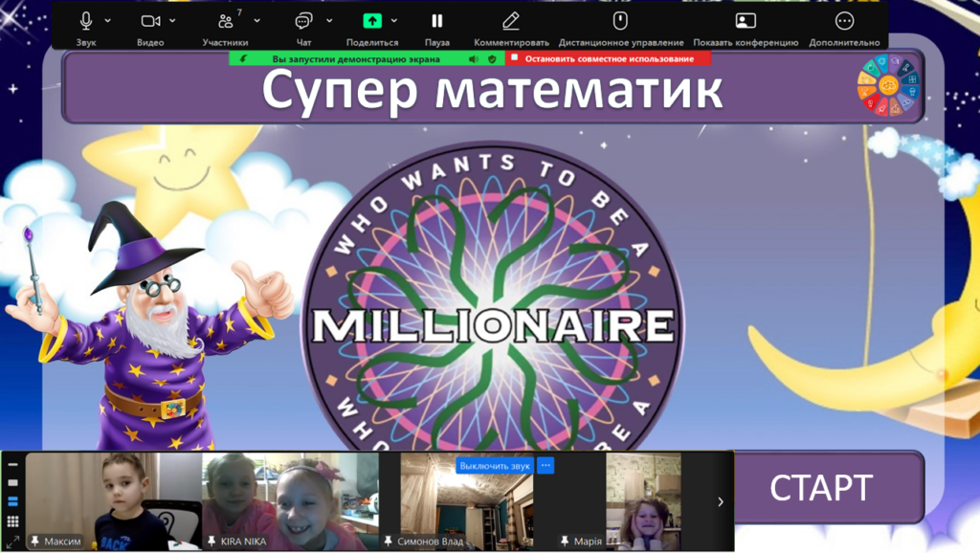The image size is (980, 553).
Task: Open Дистанционное управление remote control
Action: pyautogui.click(x=620, y=21)
